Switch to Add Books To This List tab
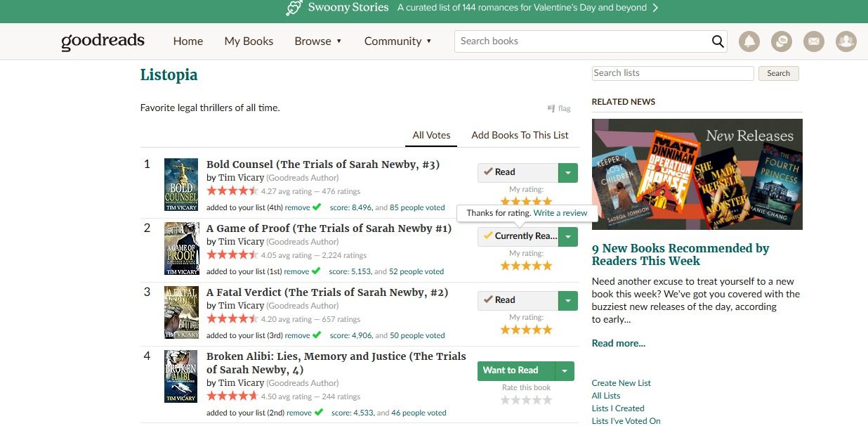Image resolution: width=868 pixels, height=426 pixels. [520, 135]
